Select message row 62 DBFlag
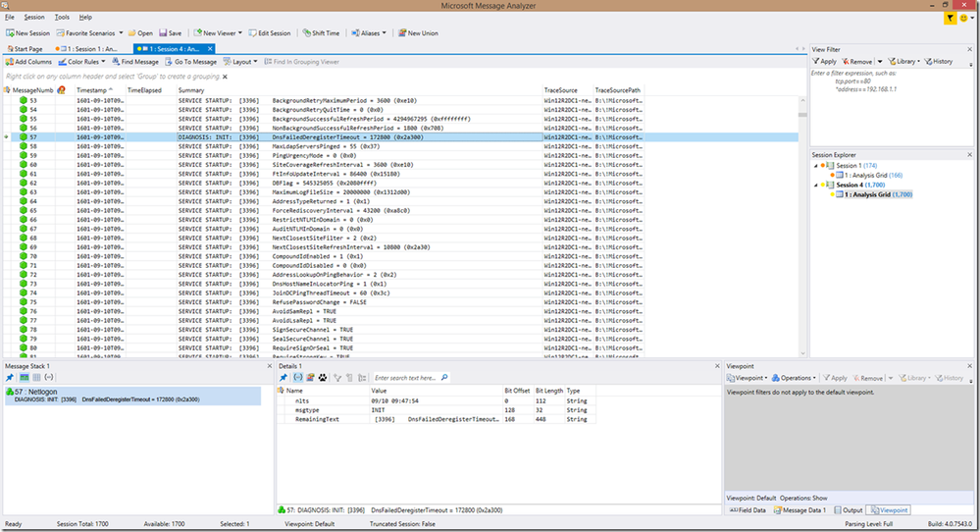980x532 pixels. (x=400, y=184)
